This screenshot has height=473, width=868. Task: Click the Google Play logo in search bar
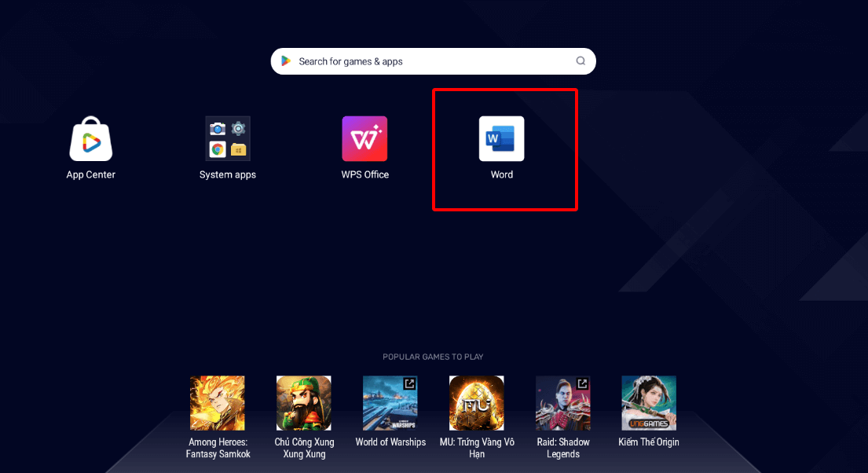click(x=286, y=61)
